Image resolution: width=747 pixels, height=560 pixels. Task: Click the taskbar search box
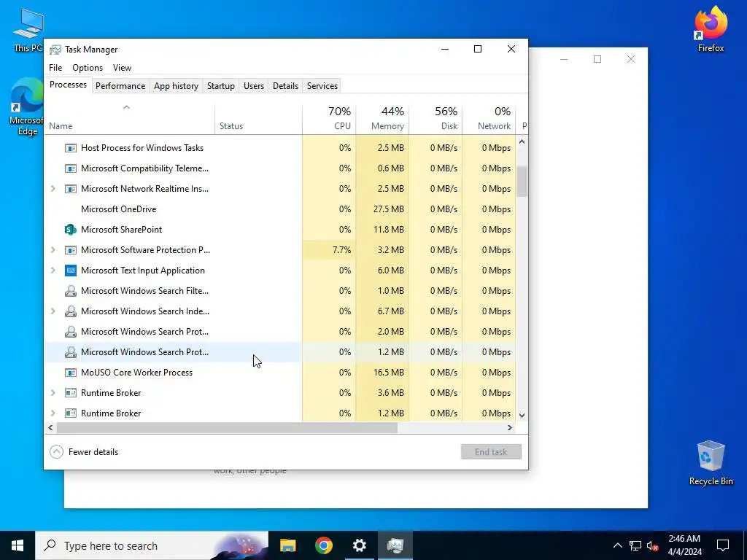152,545
